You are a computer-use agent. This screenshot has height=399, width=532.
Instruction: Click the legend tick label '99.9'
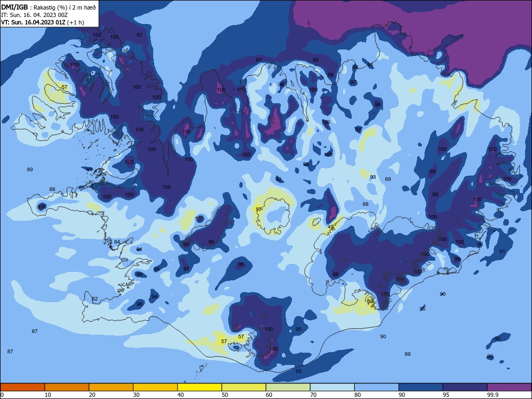(x=493, y=395)
